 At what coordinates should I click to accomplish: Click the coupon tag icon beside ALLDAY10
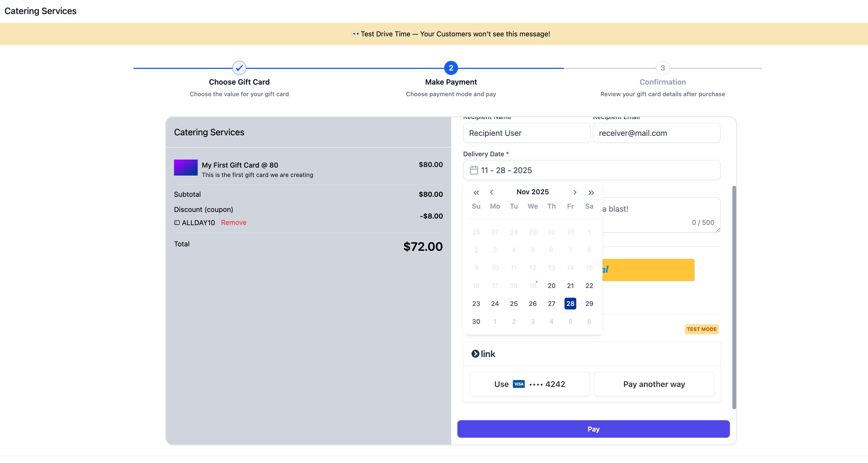(177, 223)
